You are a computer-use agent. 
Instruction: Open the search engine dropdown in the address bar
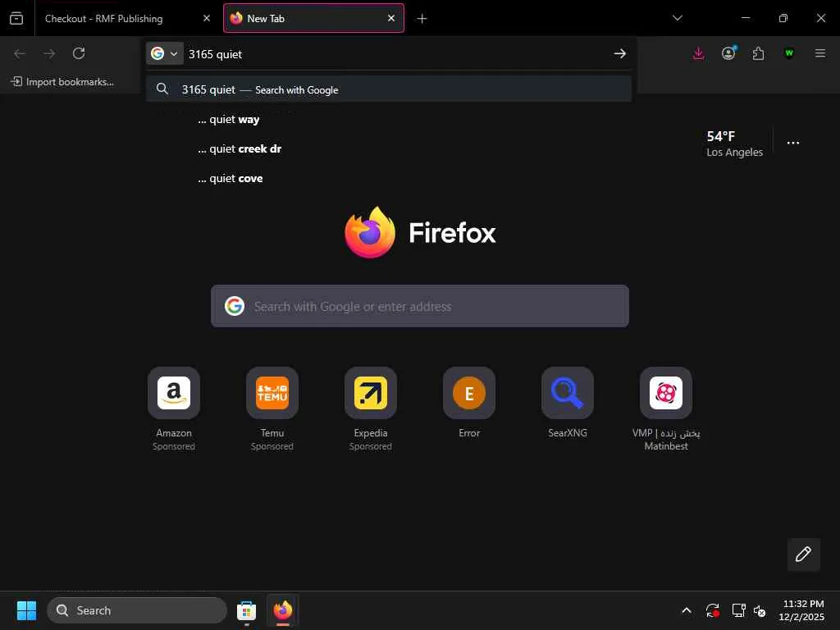coord(164,53)
